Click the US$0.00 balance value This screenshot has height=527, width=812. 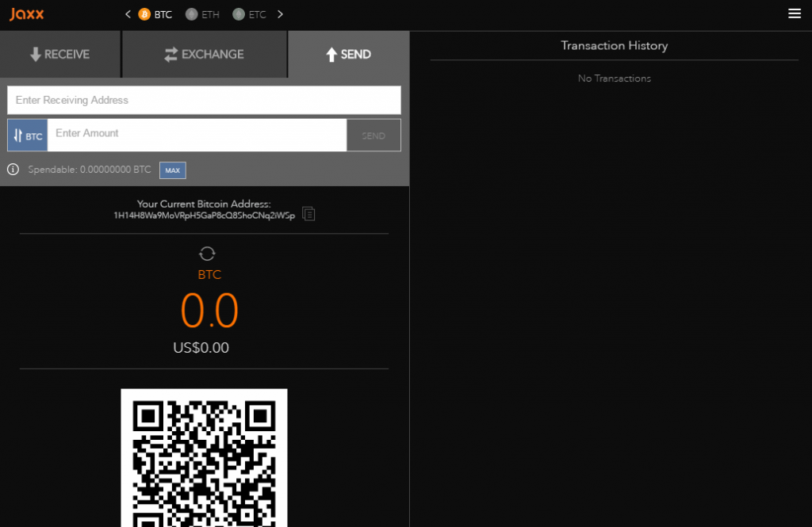click(201, 347)
